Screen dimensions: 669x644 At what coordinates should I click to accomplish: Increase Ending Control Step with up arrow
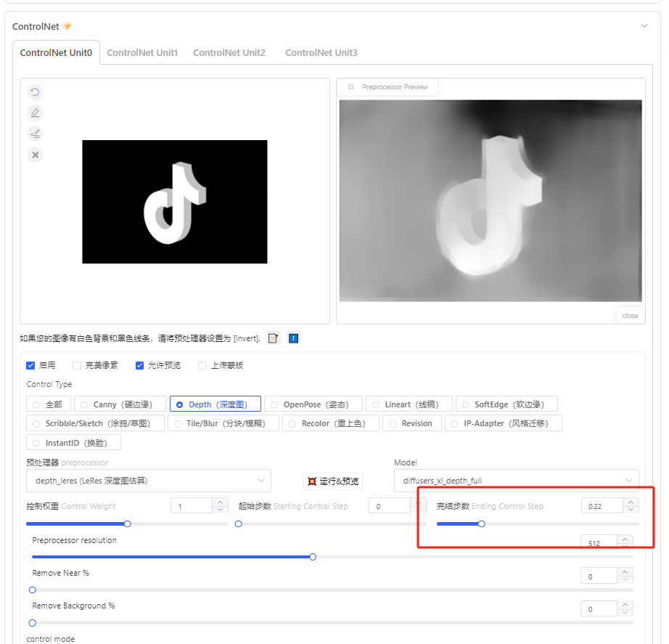[x=631, y=502]
